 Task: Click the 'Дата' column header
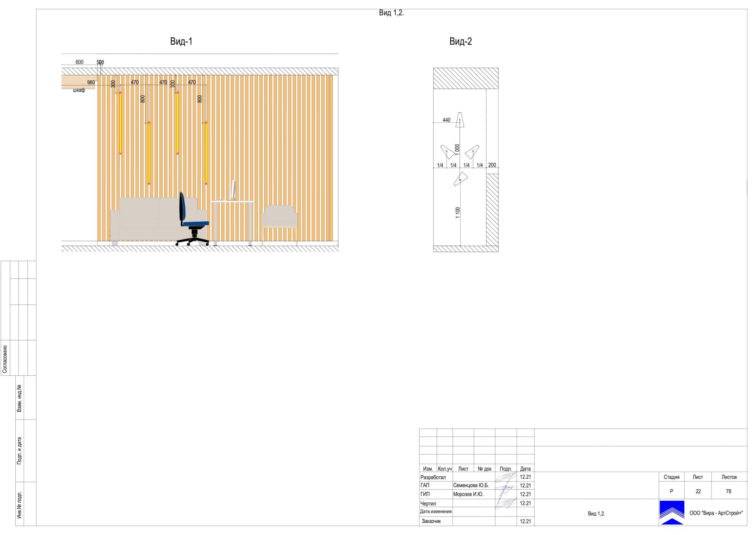point(525,469)
